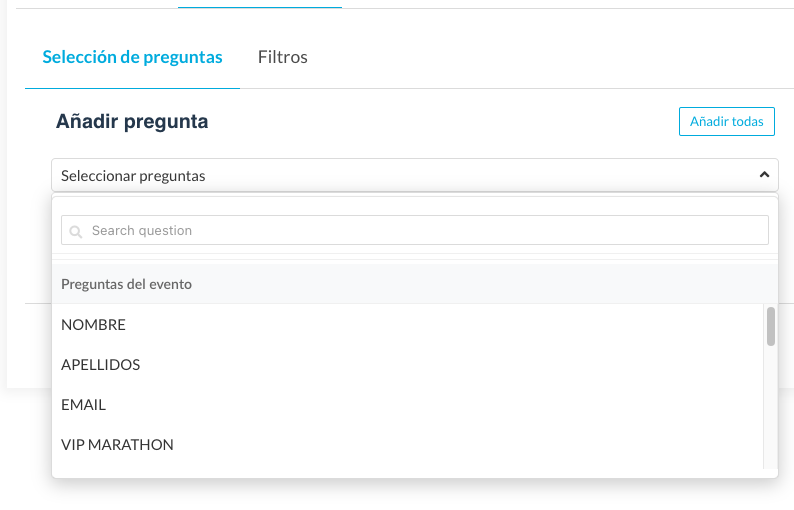The height and width of the screenshot is (510, 794).
Task: Pick the EMAIL question option
Action: click(x=84, y=405)
